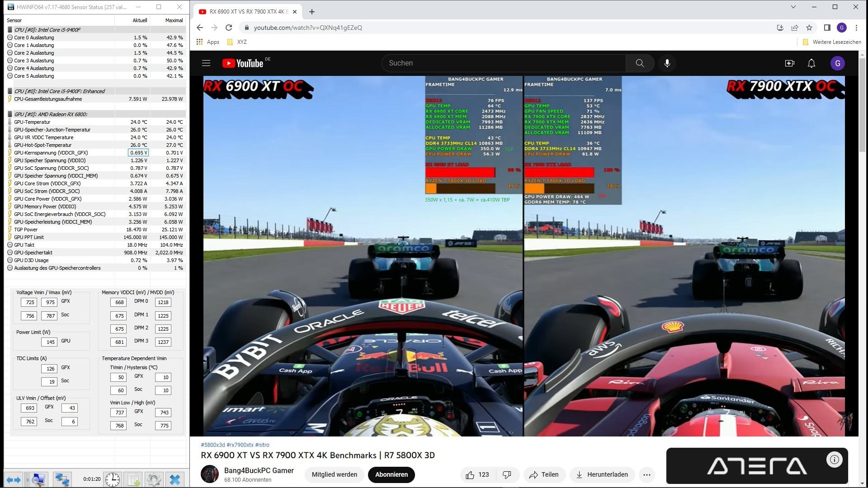868x488 pixels.
Task: Click the TDC Limits GFX 126 field
Action: pyautogui.click(x=49, y=369)
